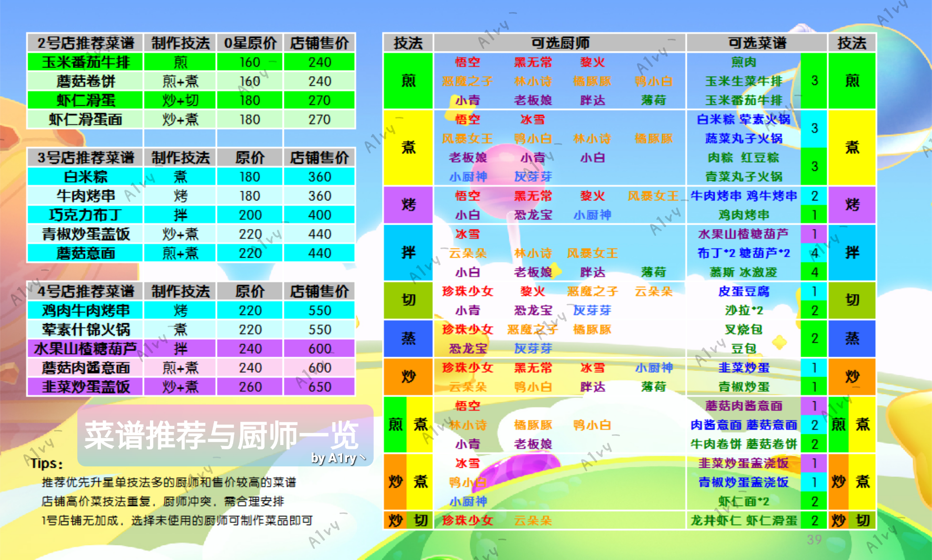932x560 pixels.
Task: Click chef '小厨神' in the 炒 row
Action: coord(654,368)
